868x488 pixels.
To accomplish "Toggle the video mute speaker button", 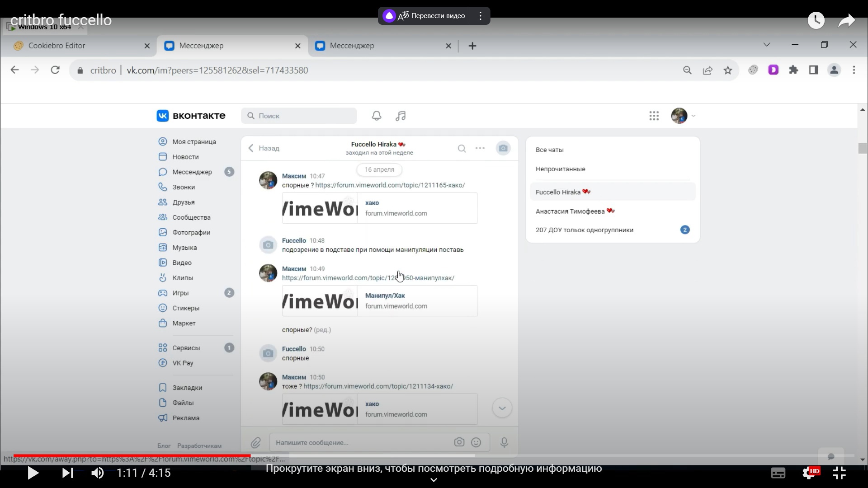I will 98,473.
